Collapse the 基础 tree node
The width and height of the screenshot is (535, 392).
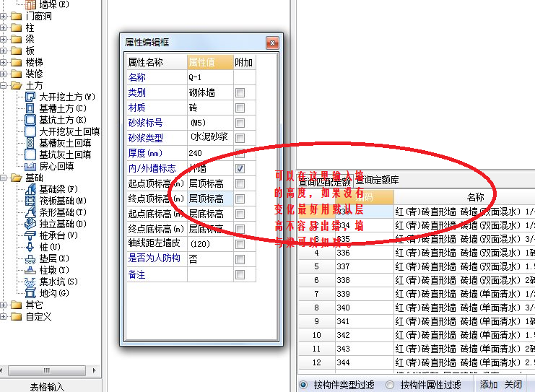(x=3, y=178)
